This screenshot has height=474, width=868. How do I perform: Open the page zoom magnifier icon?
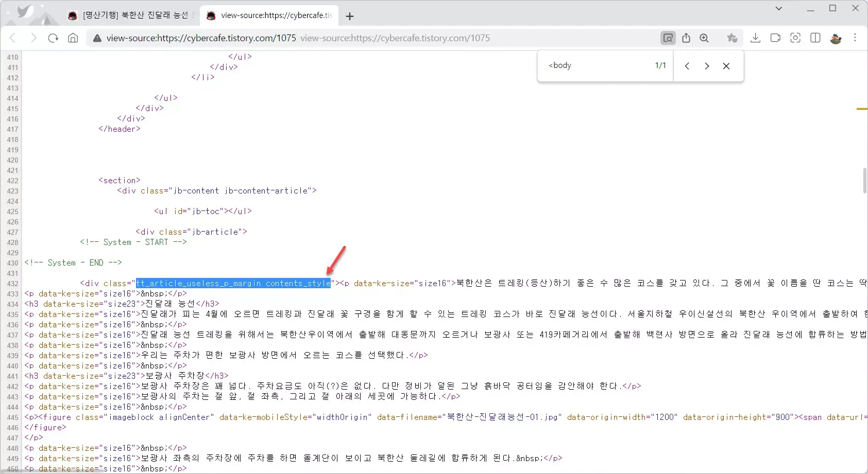704,38
